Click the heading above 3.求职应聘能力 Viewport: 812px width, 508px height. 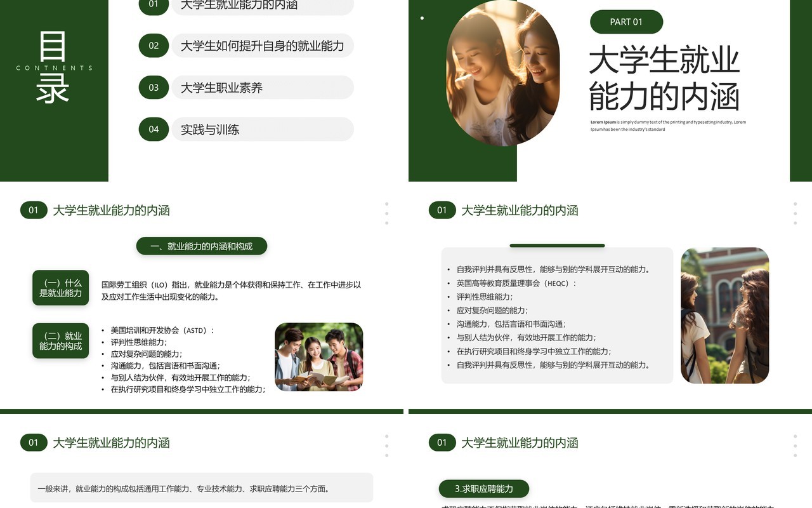[x=520, y=443]
